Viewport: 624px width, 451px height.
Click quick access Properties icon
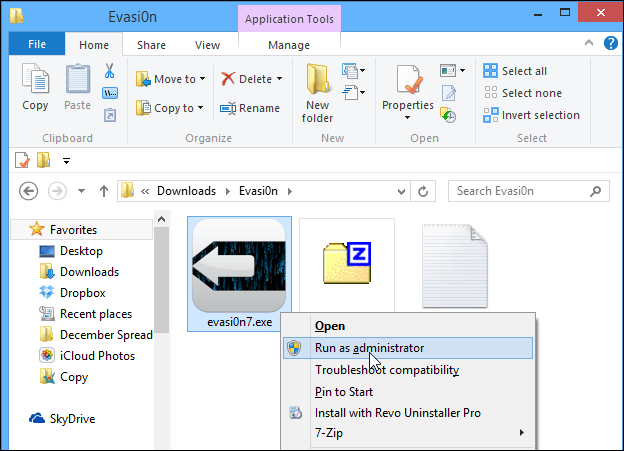point(22,160)
